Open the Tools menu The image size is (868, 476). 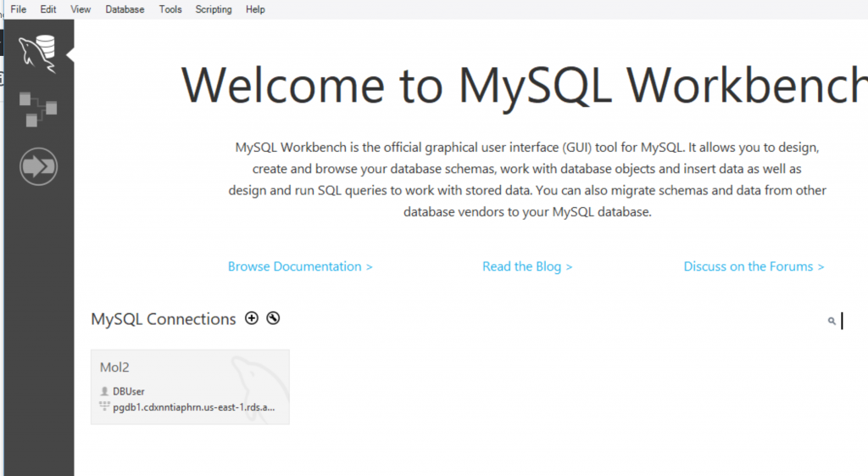170,9
